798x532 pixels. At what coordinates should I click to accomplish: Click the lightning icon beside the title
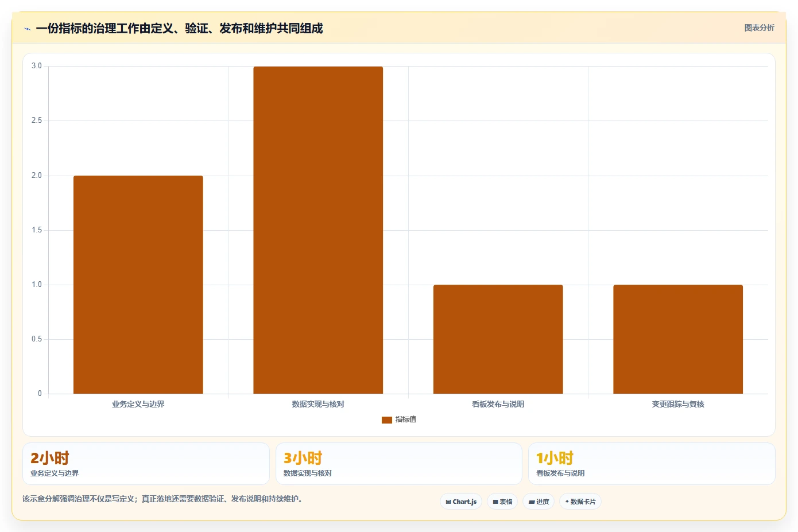pyautogui.click(x=27, y=29)
